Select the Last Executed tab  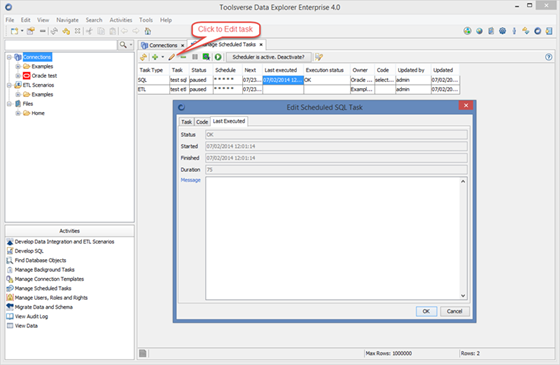click(x=229, y=121)
